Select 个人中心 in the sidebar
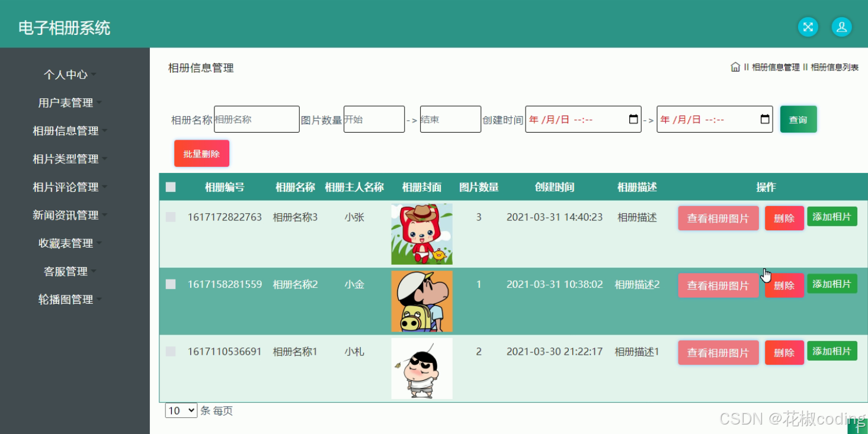The width and height of the screenshot is (868, 434). (x=65, y=74)
